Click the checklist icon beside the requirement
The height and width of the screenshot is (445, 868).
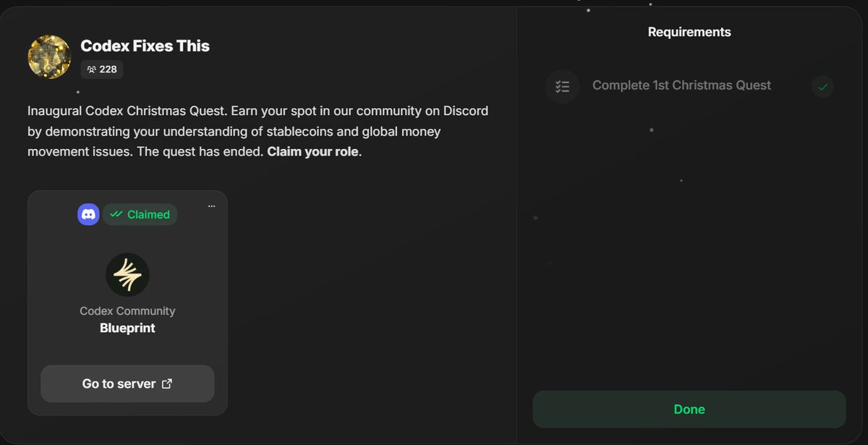coord(563,87)
